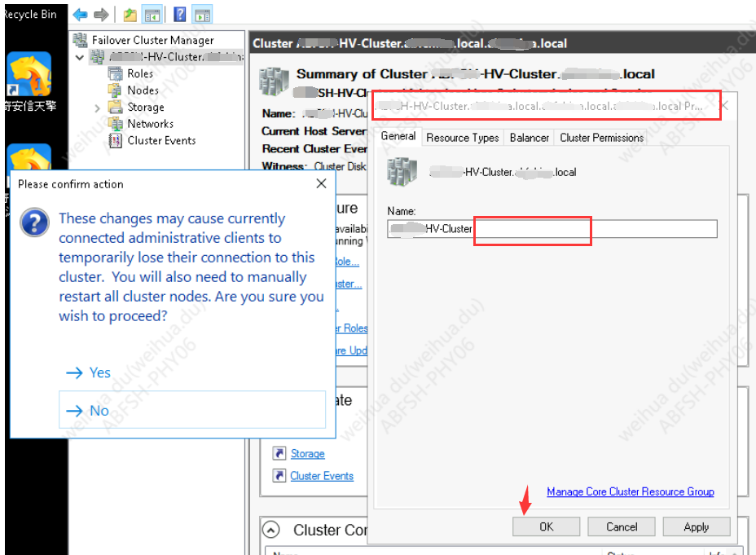This screenshot has height=555, width=756.
Task: Click the cluster Name input field
Action: [x=552, y=228]
